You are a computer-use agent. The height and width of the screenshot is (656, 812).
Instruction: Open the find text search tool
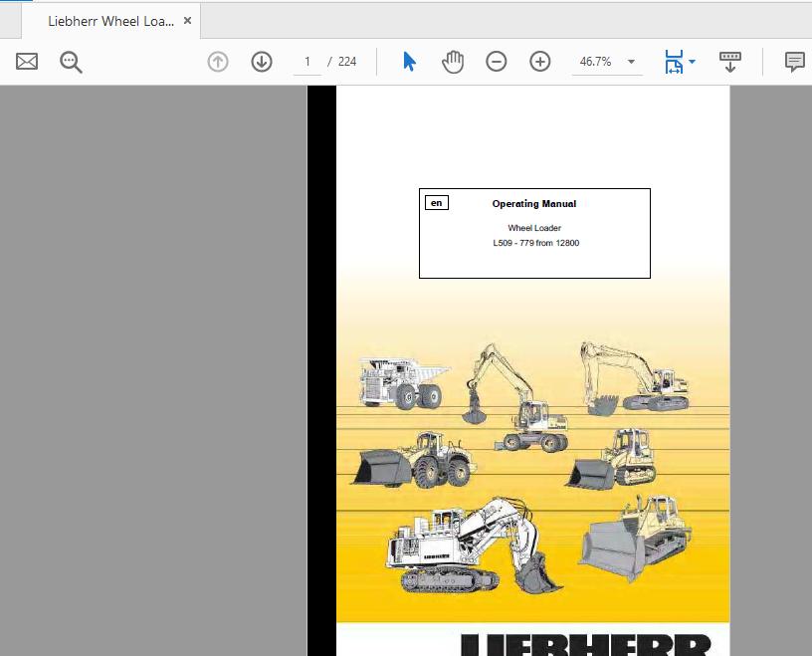click(x=71, y=62)
